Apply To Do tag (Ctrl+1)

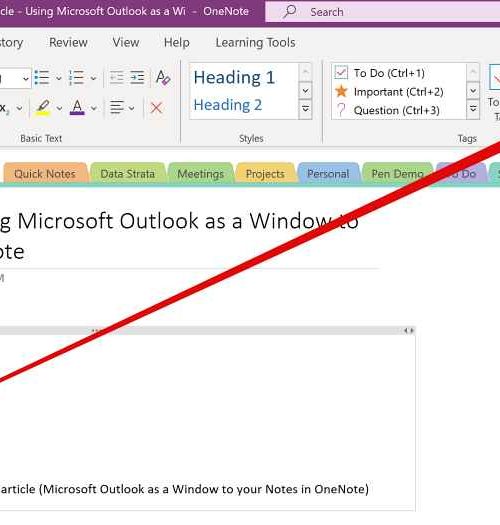point(380,73)
